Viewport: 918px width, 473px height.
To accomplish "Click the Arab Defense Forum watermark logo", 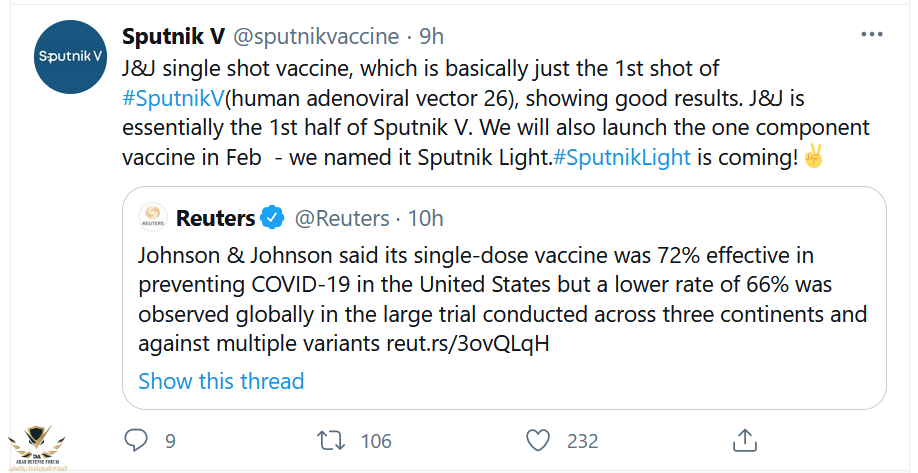I will 37,449.
